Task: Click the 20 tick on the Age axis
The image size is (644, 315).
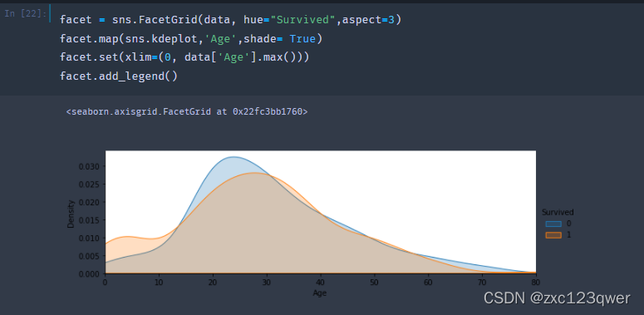Action: 214,282
